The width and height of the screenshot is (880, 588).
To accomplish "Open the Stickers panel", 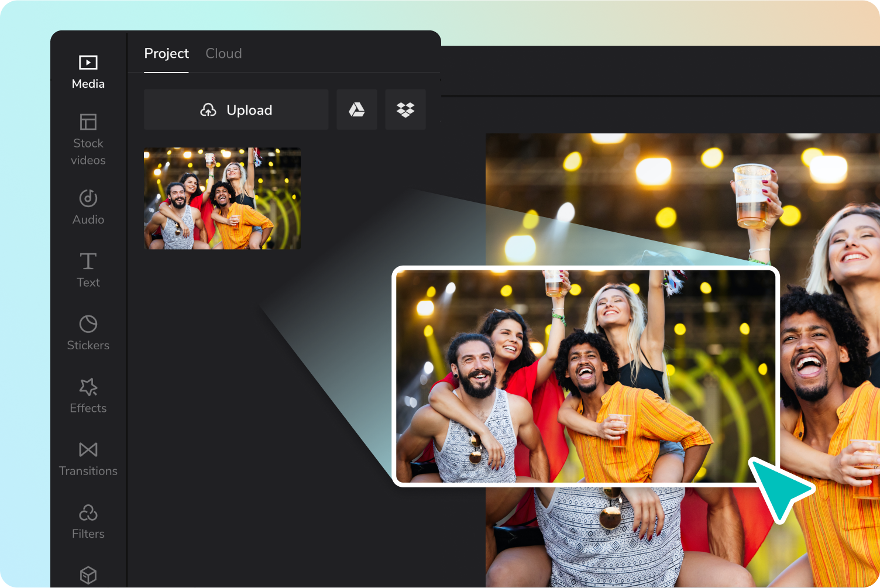I will click(88, 333).
